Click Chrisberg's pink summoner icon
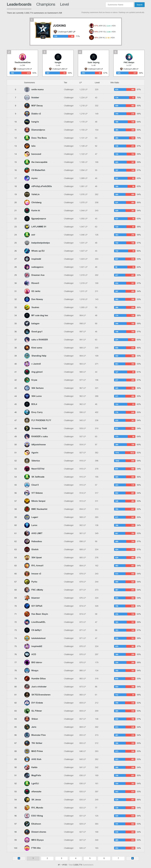The height and width of the screenshot is (868, 151). click(x=27, y=202)
